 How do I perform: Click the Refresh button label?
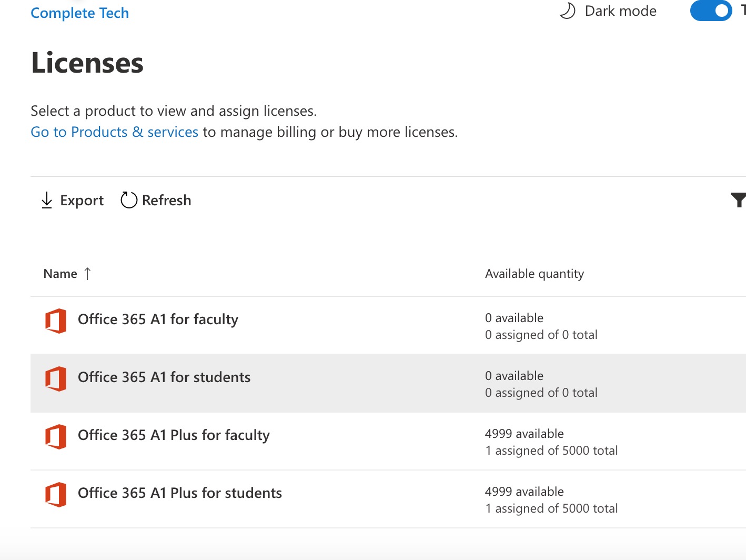coord(166,200)
